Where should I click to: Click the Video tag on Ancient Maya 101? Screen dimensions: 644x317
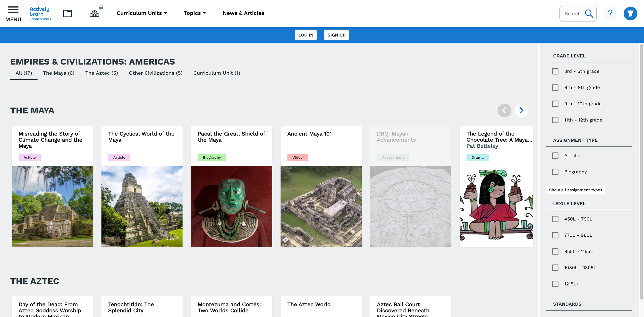click(x=297, y=158)
